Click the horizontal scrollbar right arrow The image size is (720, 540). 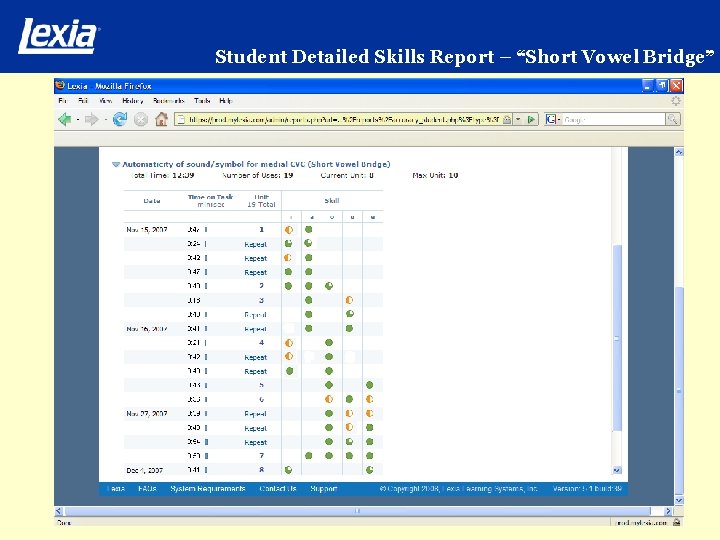pos(668,511)
